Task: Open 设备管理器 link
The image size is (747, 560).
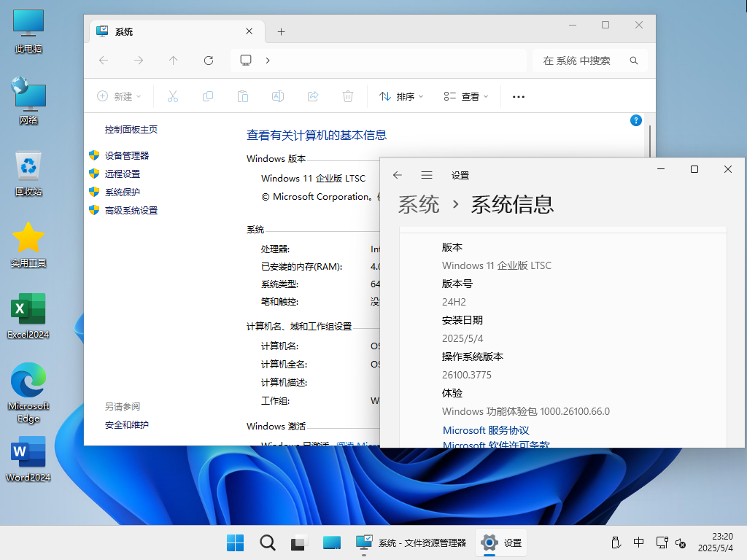Action: coord(127,156)
